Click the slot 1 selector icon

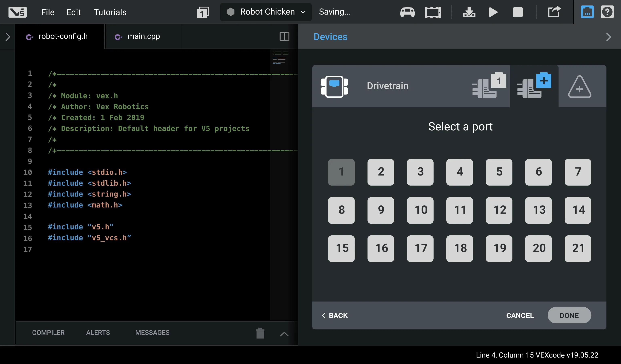pos(203,12)
